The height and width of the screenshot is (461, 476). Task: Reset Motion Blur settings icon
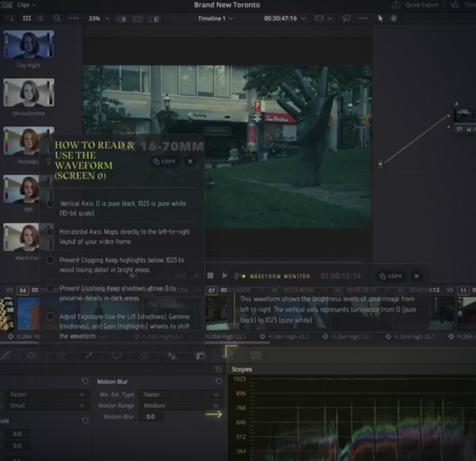pyautogui.click(x=219, y=381)
